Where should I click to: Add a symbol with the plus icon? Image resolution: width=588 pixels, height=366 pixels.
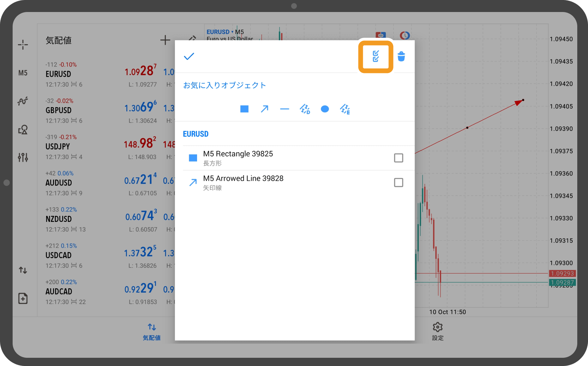(x=165, y=40)
